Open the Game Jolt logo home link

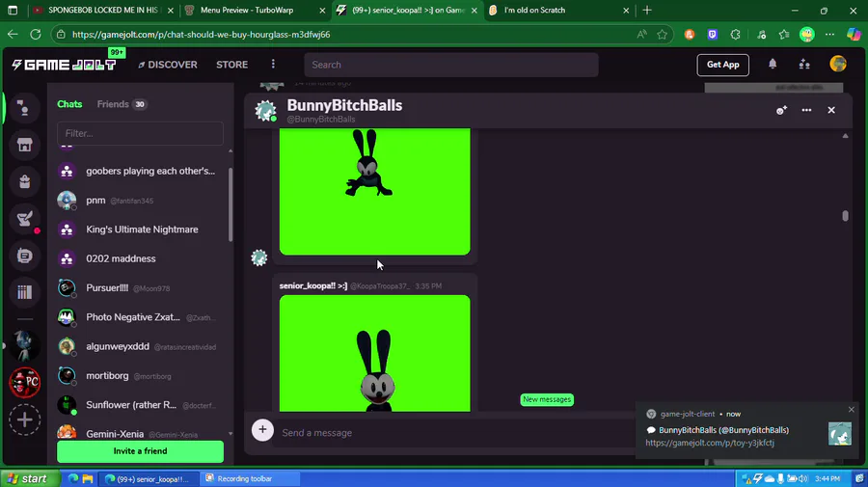click(x=65, y=65)
